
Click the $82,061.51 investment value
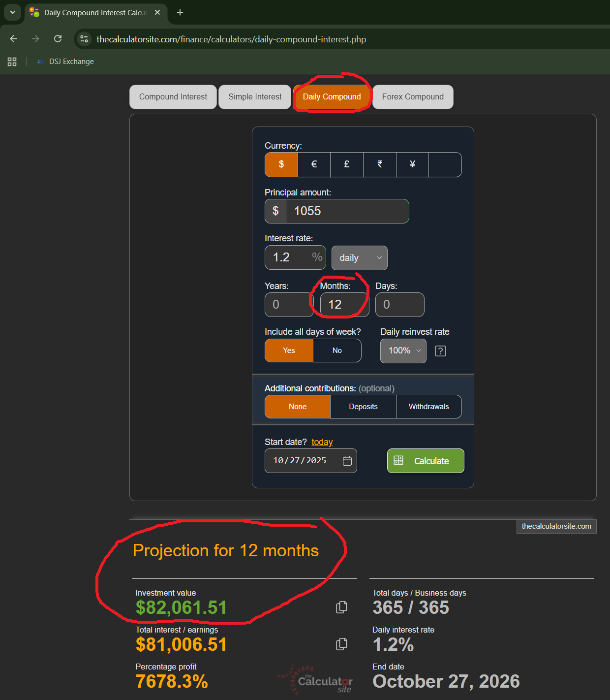click(x=181, y=607)
